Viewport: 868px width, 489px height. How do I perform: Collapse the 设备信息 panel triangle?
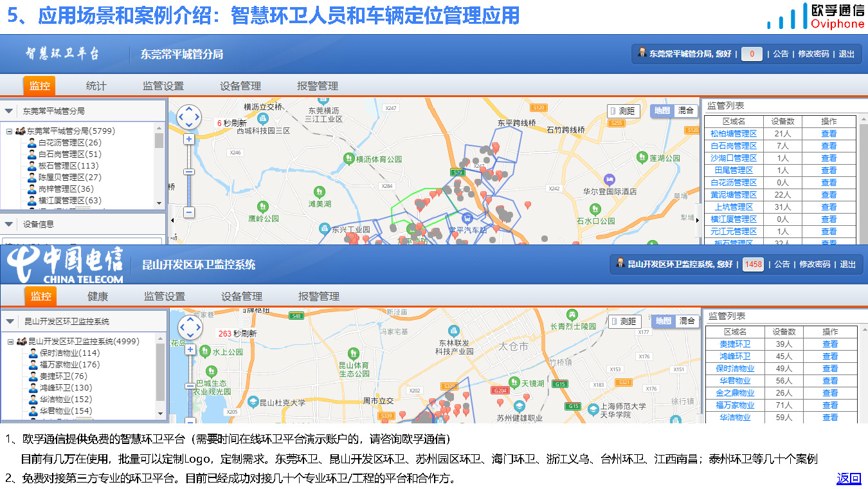[9, 224]
